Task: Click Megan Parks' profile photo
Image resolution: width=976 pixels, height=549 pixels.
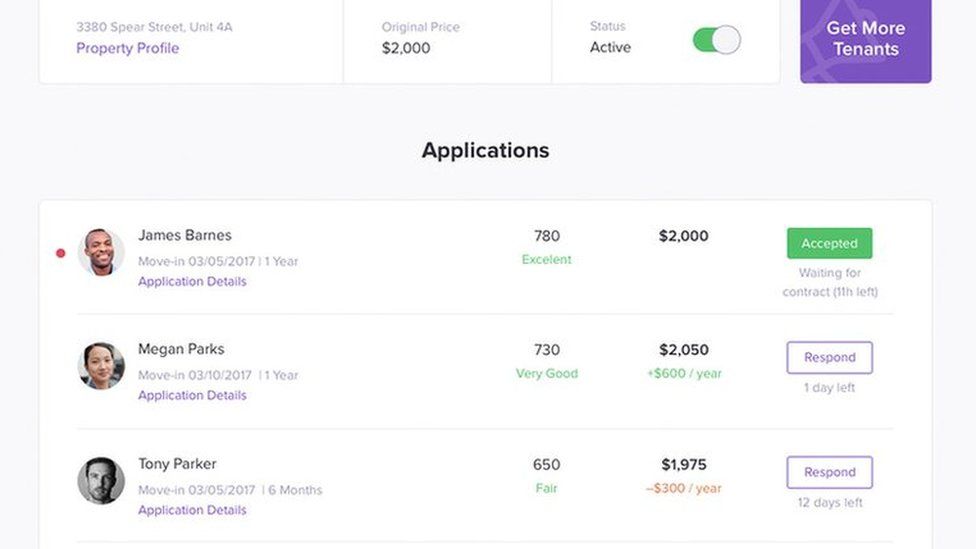Action: point(101,366)
